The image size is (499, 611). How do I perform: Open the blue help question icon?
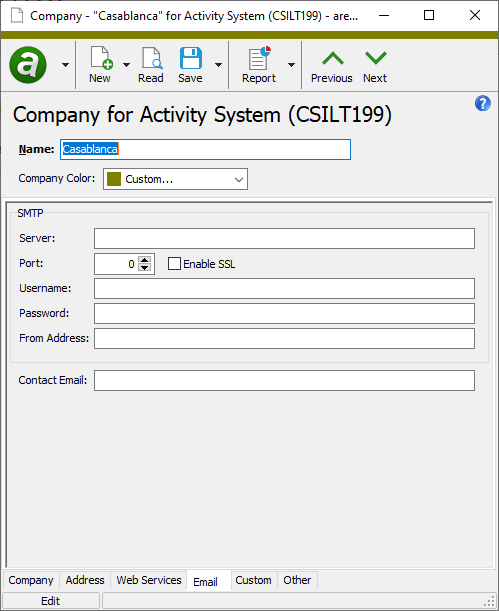coord(483,104)
